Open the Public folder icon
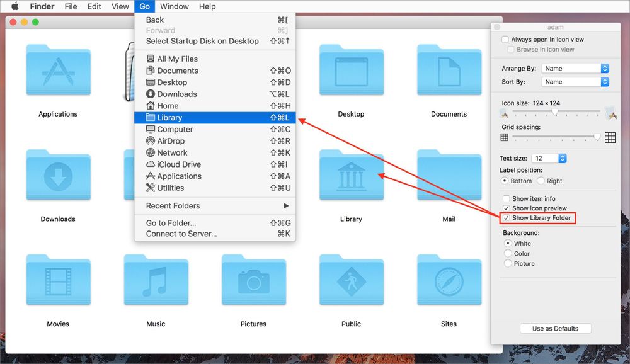The image size is (630, 364). pos(352,280)
